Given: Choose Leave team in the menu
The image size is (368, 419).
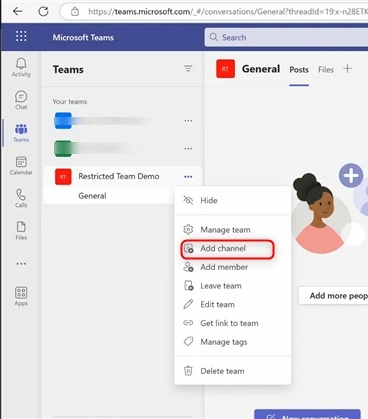Looking at the screenshot, I should [233, 286].
